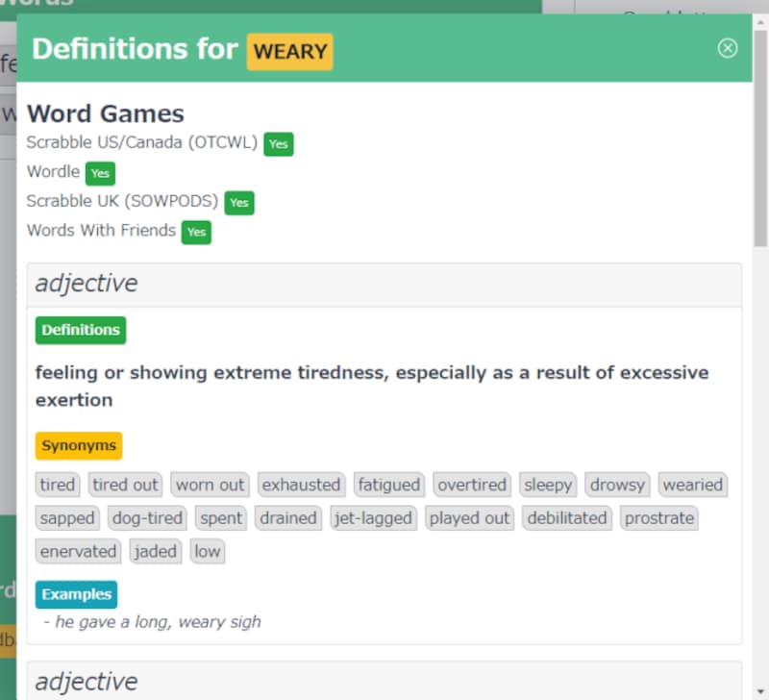The width and height of the screenshot is (769, 700).
Task: Click the green Definitions label
Action: pos(81,330)
